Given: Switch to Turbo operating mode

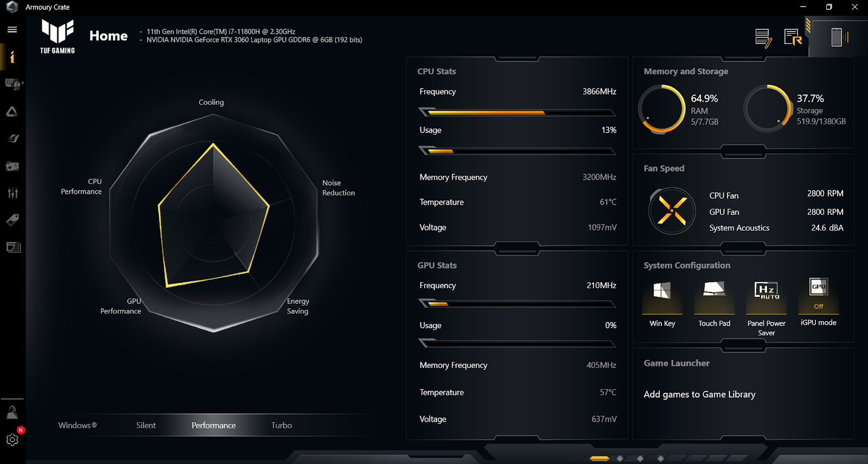Looking at the screenshot, I should point(282,425).
